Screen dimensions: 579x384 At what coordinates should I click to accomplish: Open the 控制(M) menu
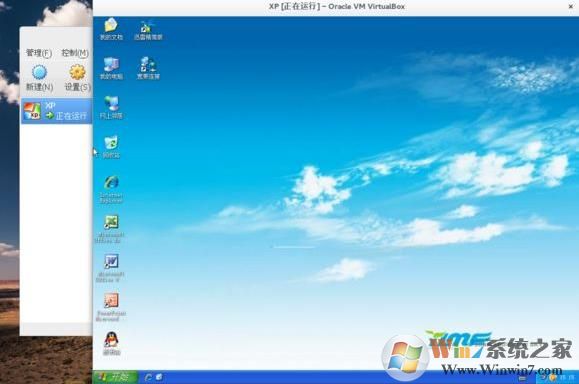pos(75,53)
